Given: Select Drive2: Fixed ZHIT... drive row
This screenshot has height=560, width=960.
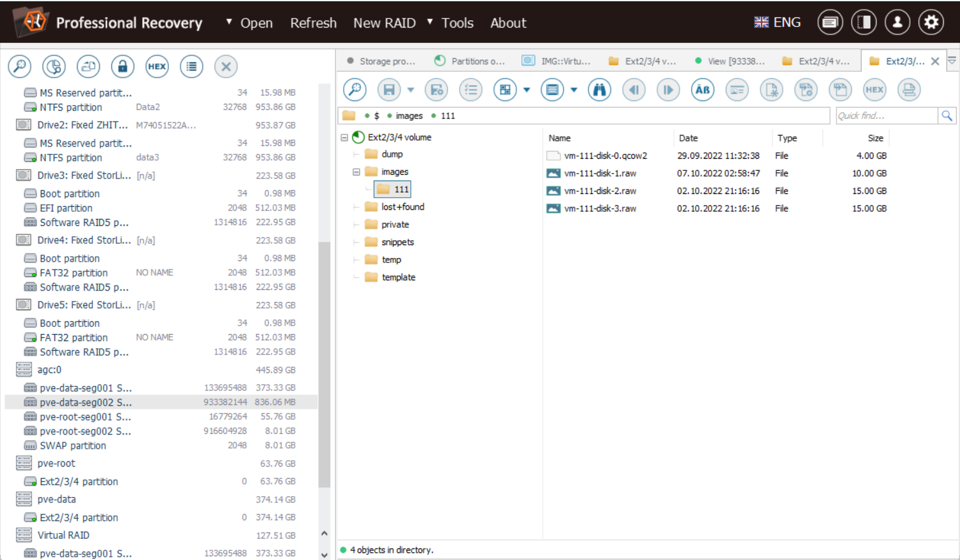Looking at the screenshot, I should [x=160, y=125].
